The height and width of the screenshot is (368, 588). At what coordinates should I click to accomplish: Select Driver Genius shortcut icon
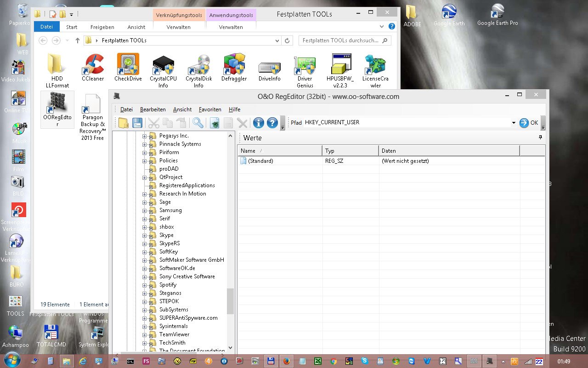[305, 71]
